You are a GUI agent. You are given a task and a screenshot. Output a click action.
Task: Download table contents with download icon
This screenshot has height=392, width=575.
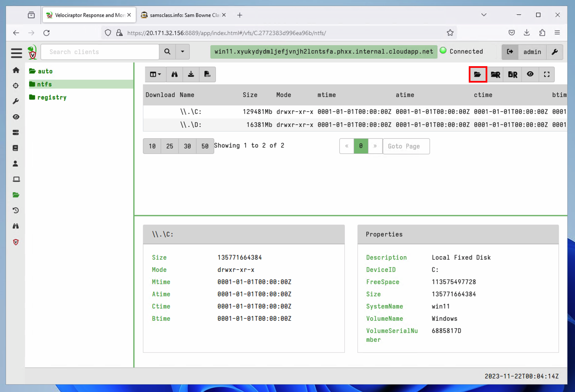(x=191, y=75)
